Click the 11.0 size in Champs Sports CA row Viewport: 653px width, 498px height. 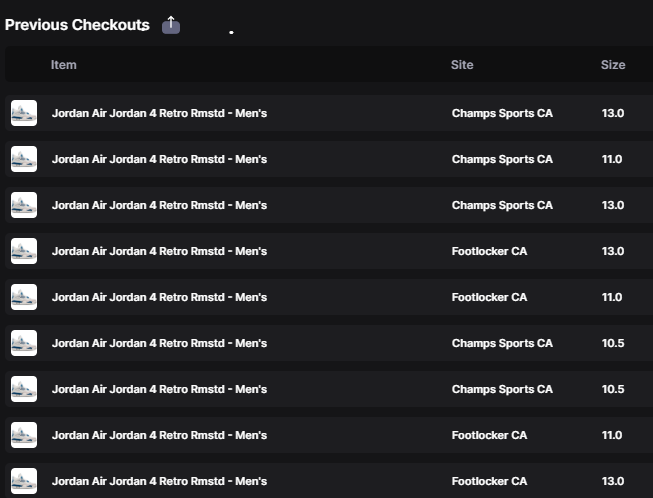pyautogui.click(x=612, y=159)
